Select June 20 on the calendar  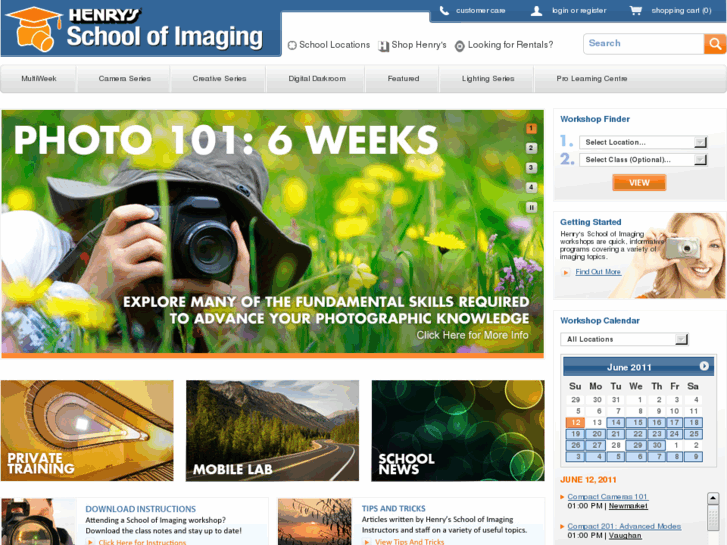coord(596,434)
